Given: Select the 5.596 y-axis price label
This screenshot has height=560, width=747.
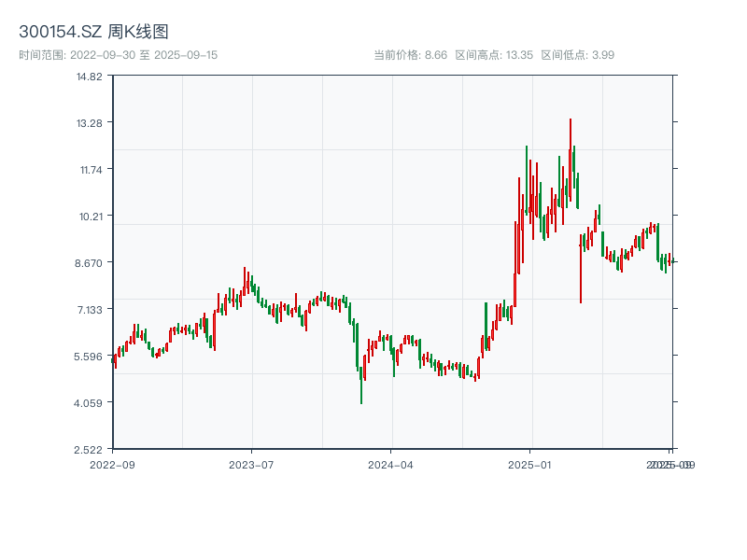Looking at the screenshot, I should tap(90, 357).
